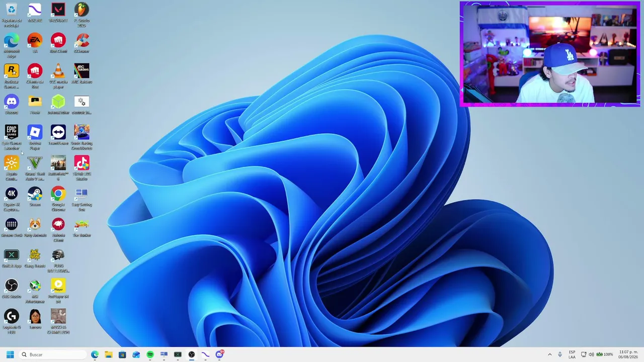Open the clock showing 11:07 p. m.
This screenshot has width=644, height=362.
click(x=628, y=354)
